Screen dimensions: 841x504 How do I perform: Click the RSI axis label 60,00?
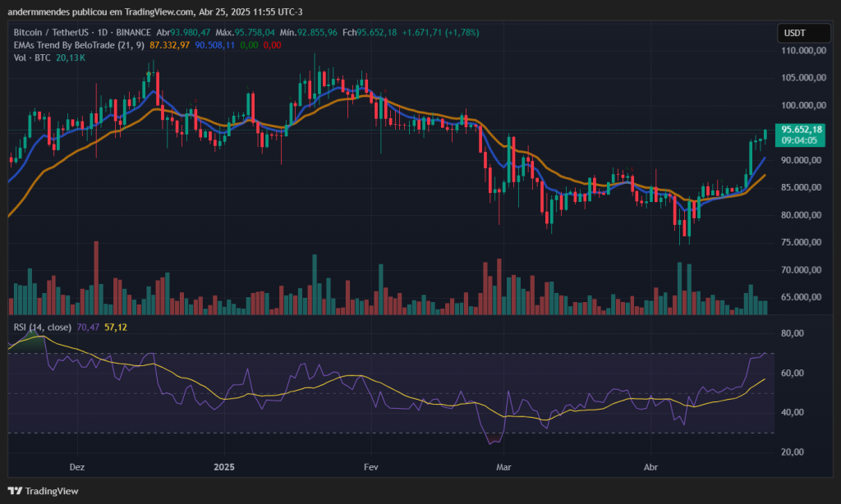793,373
